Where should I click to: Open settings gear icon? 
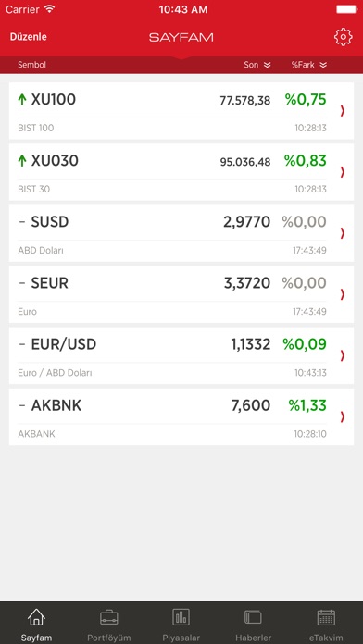(x=343, y=37)
